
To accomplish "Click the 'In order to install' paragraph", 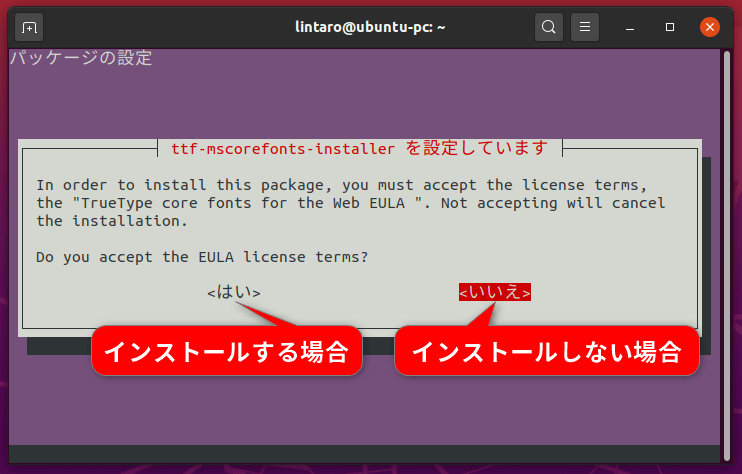I will coord(351,203).
